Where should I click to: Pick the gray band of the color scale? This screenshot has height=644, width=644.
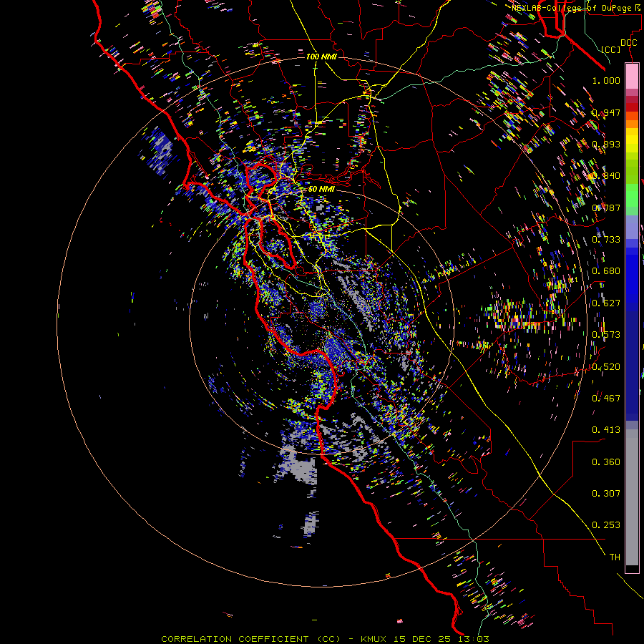tap(632, 497)
